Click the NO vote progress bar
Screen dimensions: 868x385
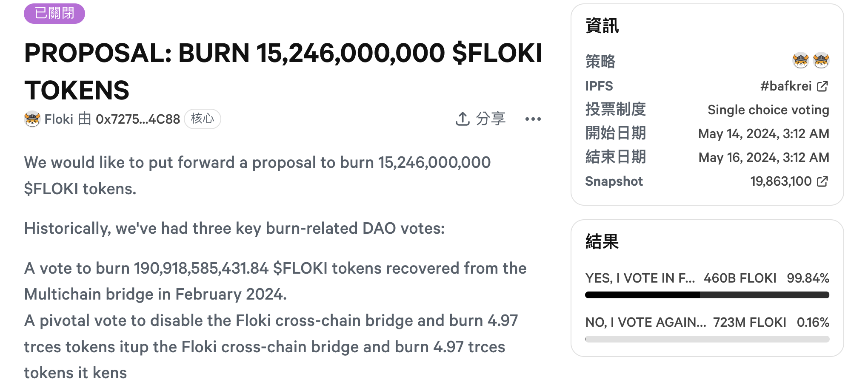tap(707, 339)
